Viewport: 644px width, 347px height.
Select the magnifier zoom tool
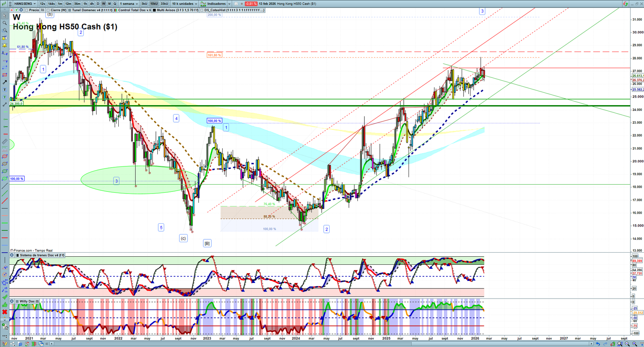point(5,23)
